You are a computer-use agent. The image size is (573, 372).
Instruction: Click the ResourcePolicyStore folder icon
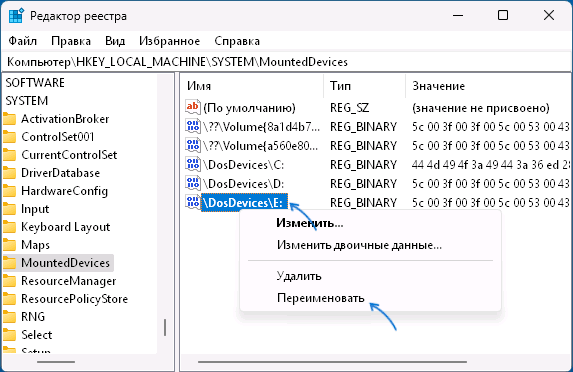[10, 299]
